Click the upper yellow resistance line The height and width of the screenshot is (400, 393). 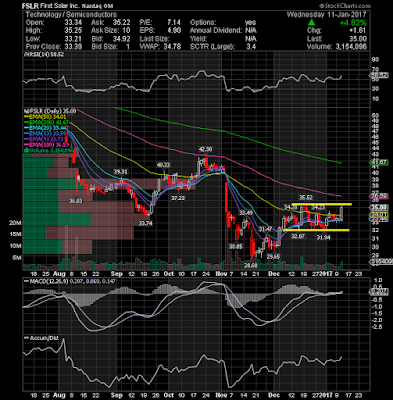(321, 204)
